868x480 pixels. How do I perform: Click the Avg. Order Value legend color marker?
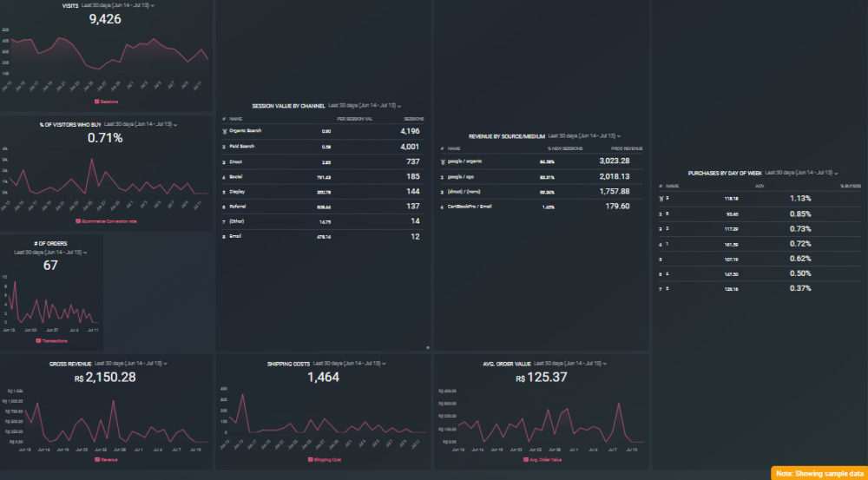click(x=525, y=459)
